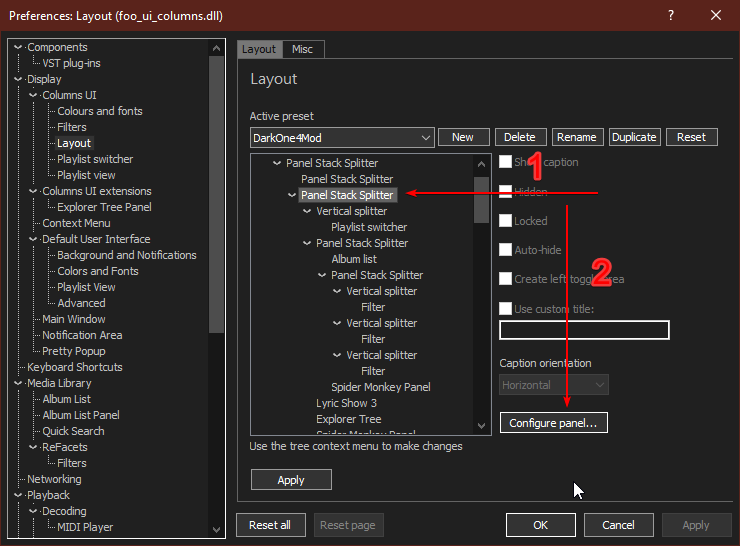
Task: Click the Reset all button
Action: (270, 525)
